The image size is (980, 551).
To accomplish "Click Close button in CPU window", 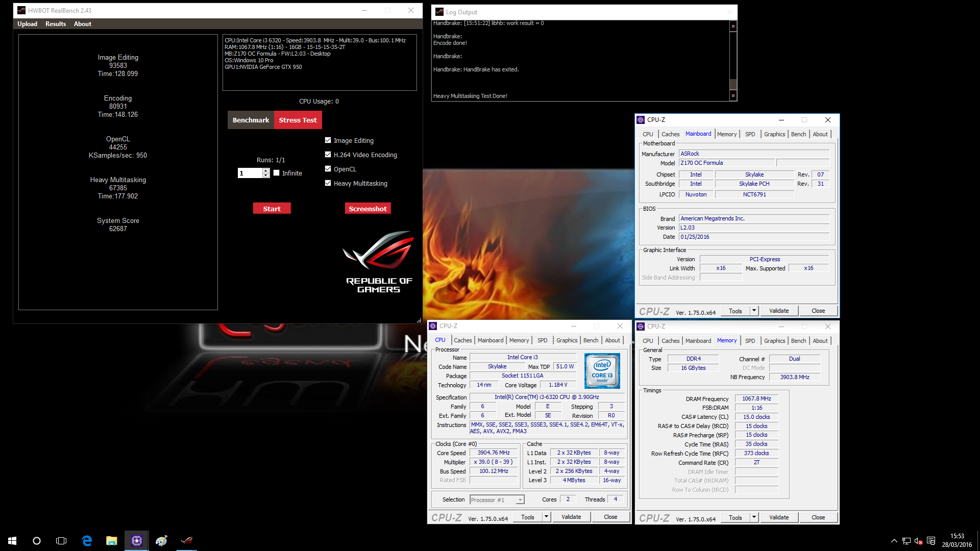I will (610, 517).
